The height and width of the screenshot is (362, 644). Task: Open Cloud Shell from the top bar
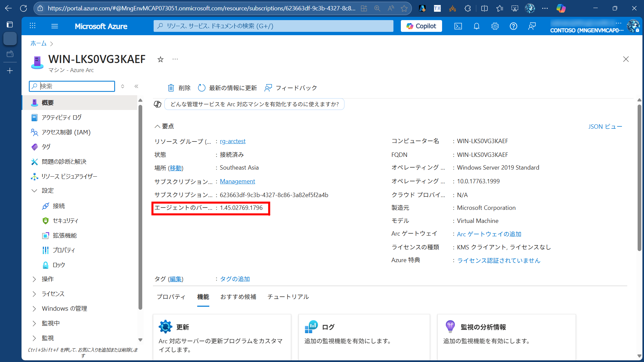pos(458,26)
